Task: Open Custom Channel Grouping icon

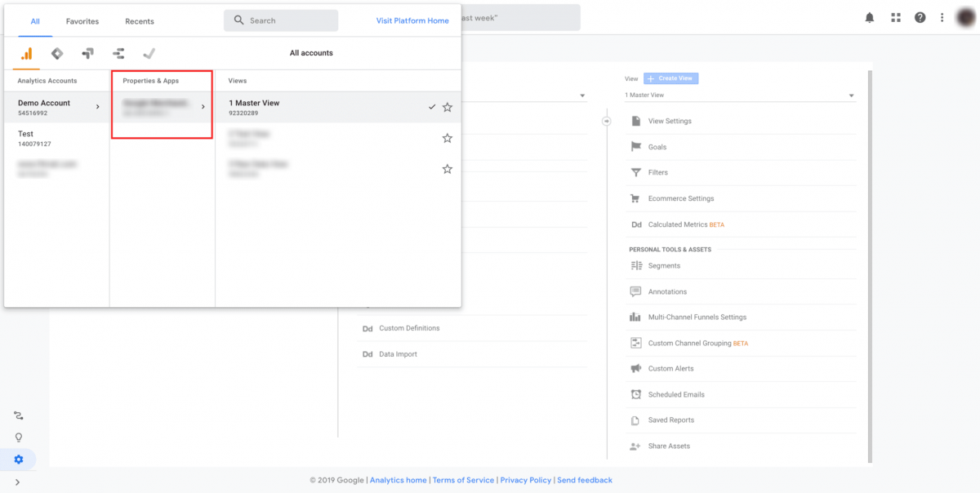Action: (635, 343)
